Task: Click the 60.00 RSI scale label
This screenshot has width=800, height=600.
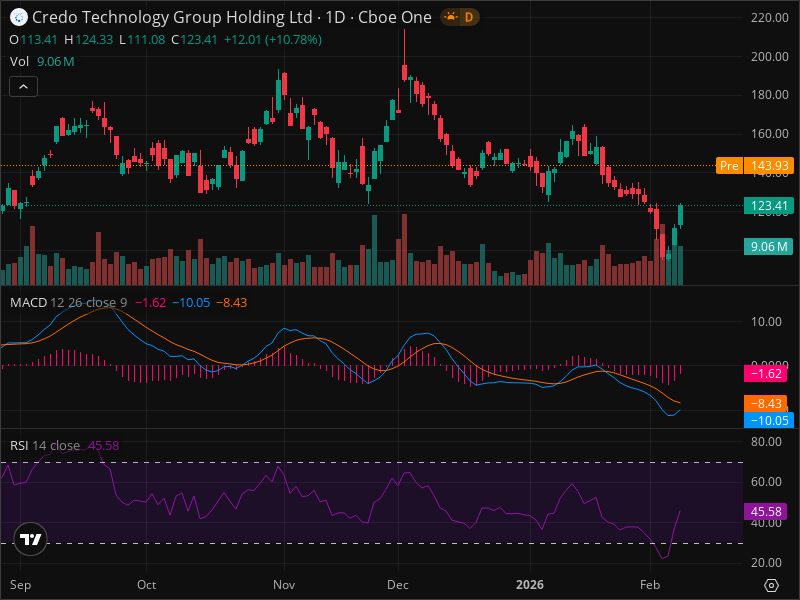Action: click(766, 482)
